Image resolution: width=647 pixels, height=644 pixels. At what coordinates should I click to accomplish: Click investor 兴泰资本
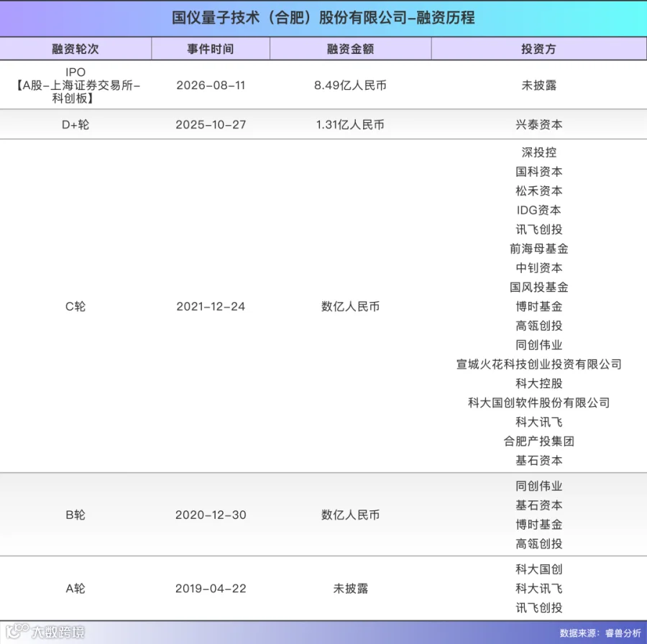pos(539,124)
